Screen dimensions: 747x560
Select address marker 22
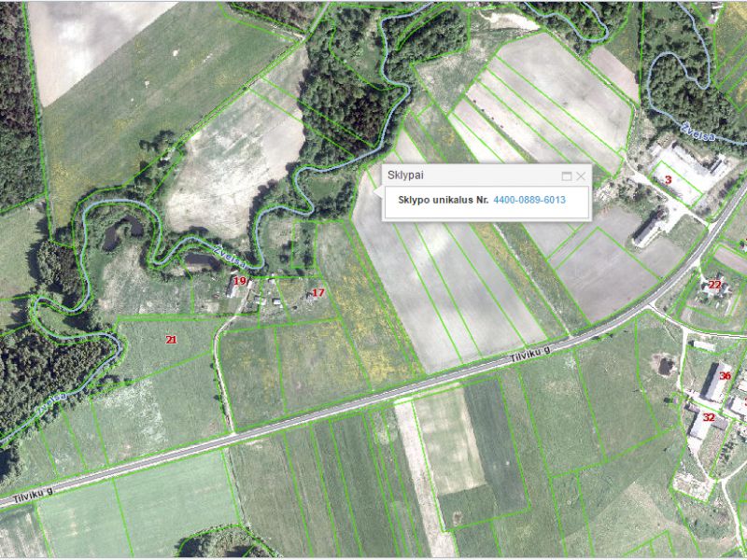point(715,284)
